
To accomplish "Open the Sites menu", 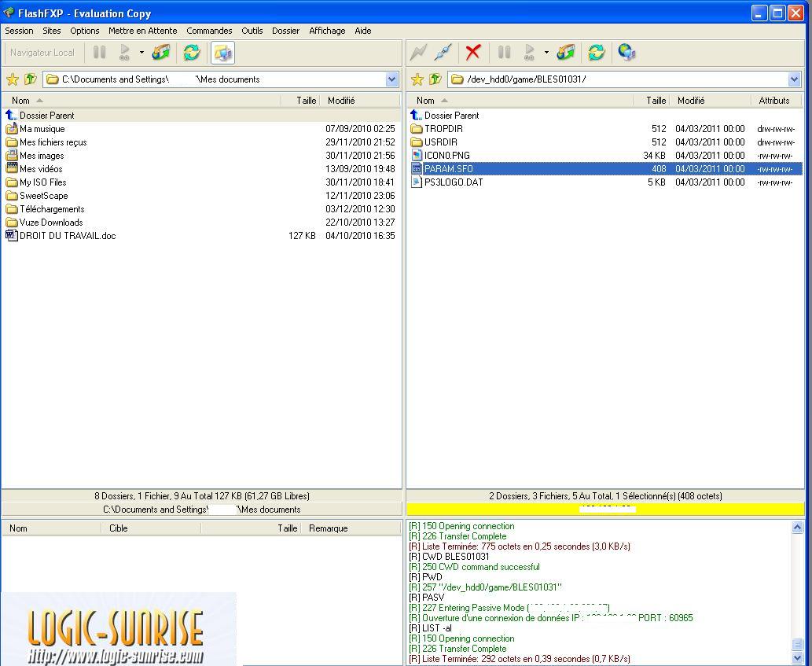I will 52,31.
